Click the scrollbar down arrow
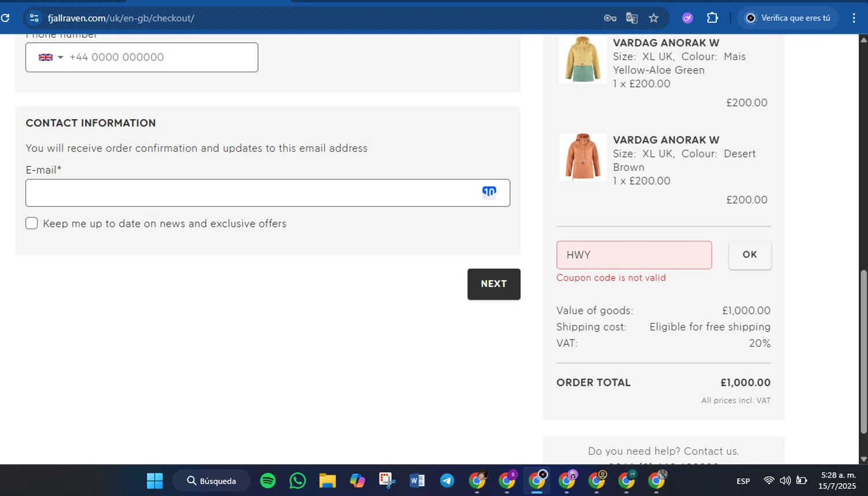The height and width of the screenshot is (496, 868). pos(863,459)
